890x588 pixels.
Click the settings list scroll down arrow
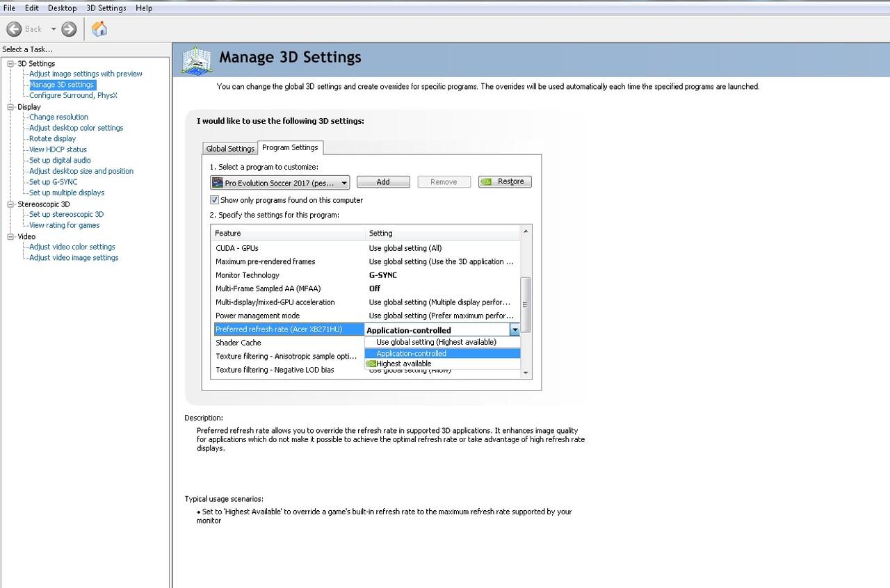pyautogui.click(x=526, y=373)
